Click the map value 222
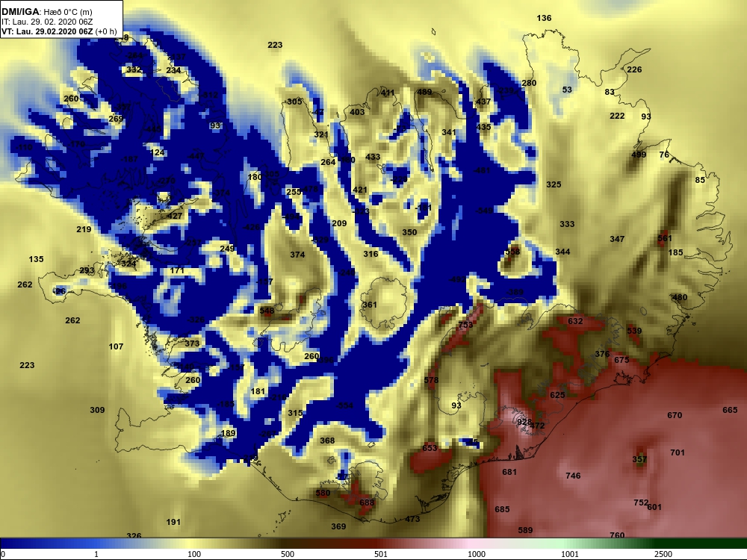 [x=618, y=116]
